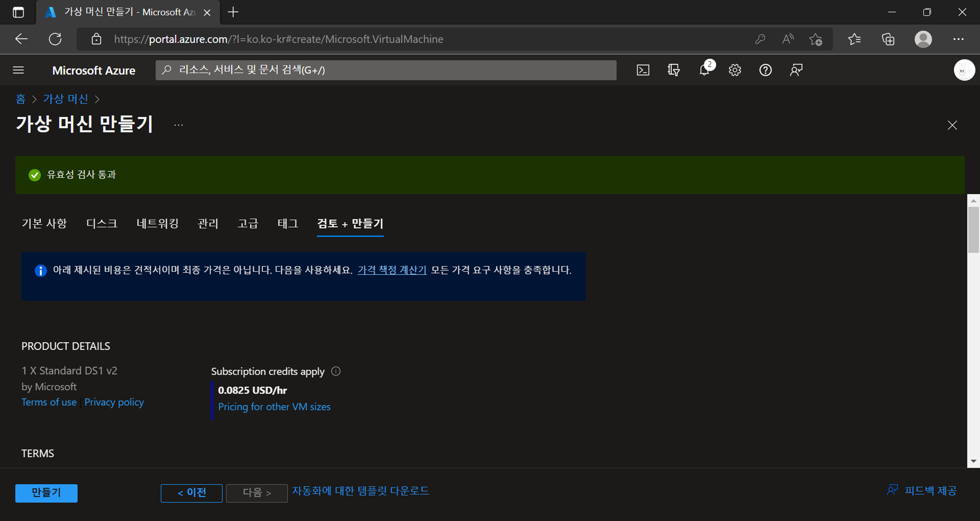The height and width of the screenshot is (521, 980).
Task: Open the feedback icon in the top bar
Action: [x=796, y=70]
